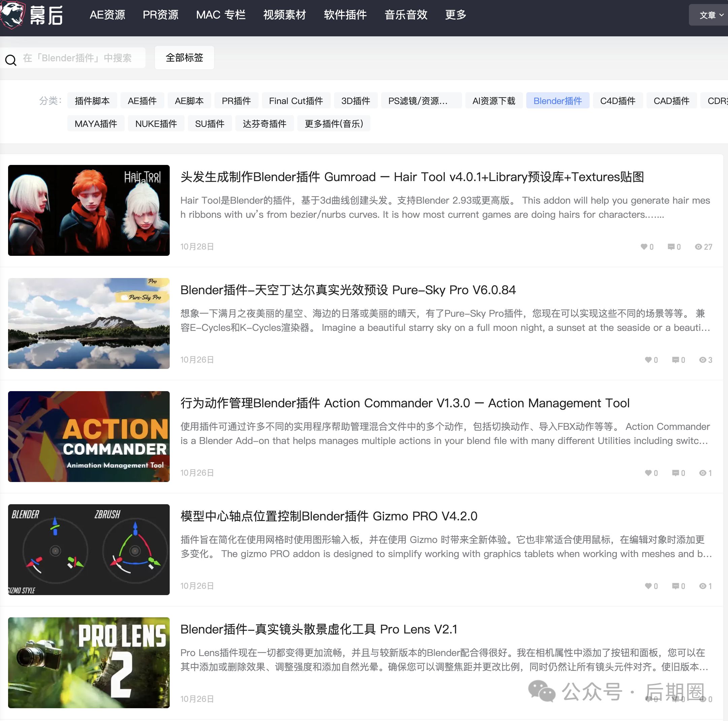Select the NUKE插件 category
The width and height of the screenshot is (728, 721).
coord(156,124)
